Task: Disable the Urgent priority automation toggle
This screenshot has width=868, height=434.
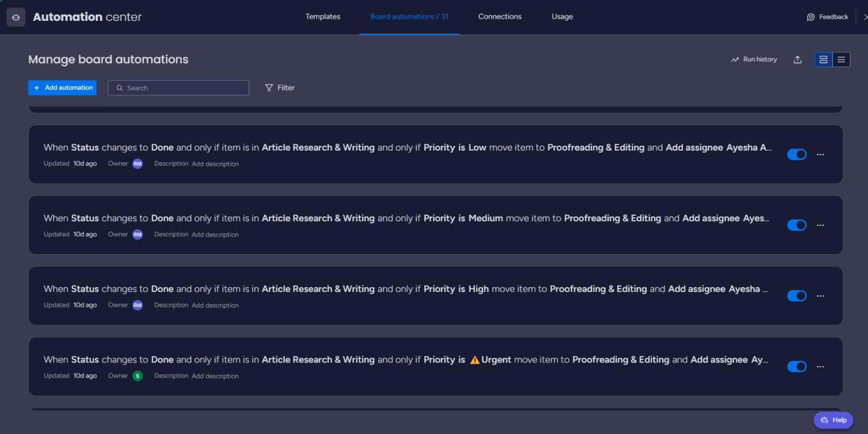Action: click(x=796, y=367)
